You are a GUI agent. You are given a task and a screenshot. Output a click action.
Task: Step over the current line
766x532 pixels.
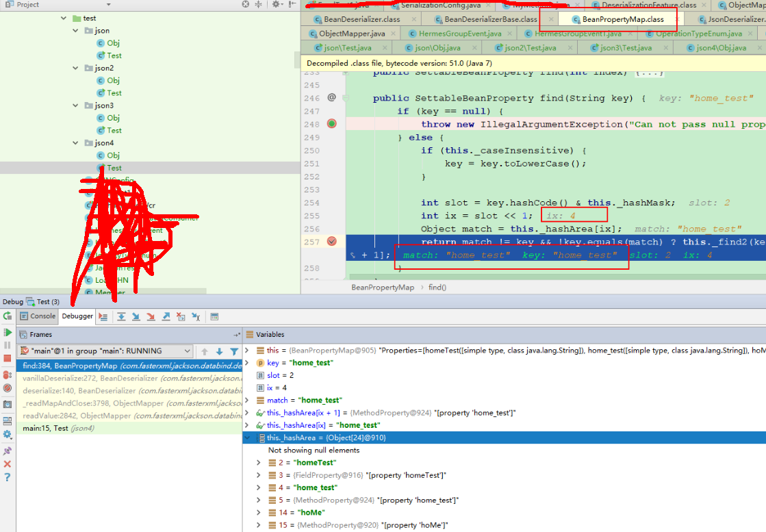point(121,316)
